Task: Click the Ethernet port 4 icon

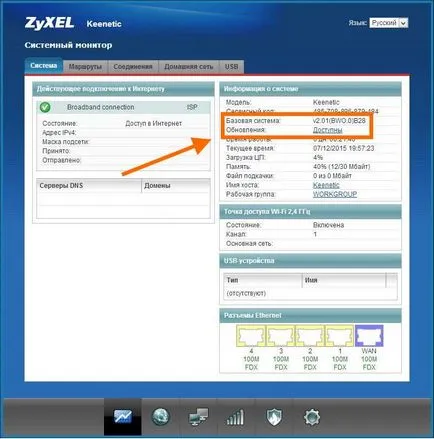Action: coord(251,336)
